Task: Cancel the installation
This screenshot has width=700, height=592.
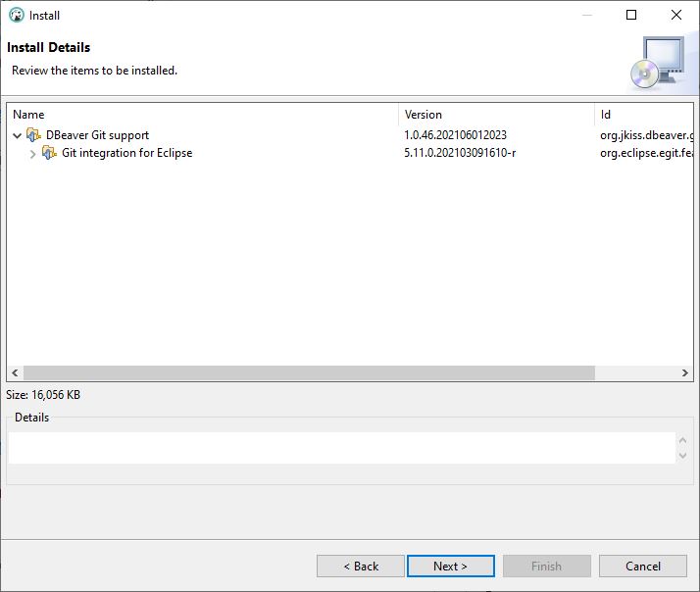Action: pyautogui.click(x=643, y=567)
